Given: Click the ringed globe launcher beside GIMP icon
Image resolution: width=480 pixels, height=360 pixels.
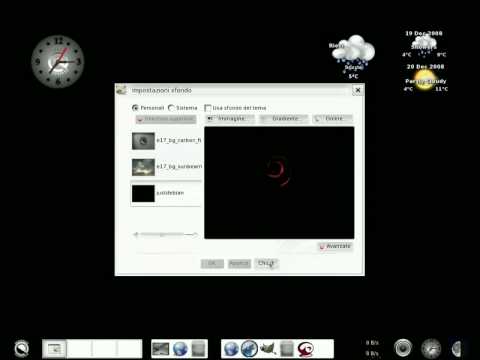Looking at the screenshot, I should tap(249, 349).
